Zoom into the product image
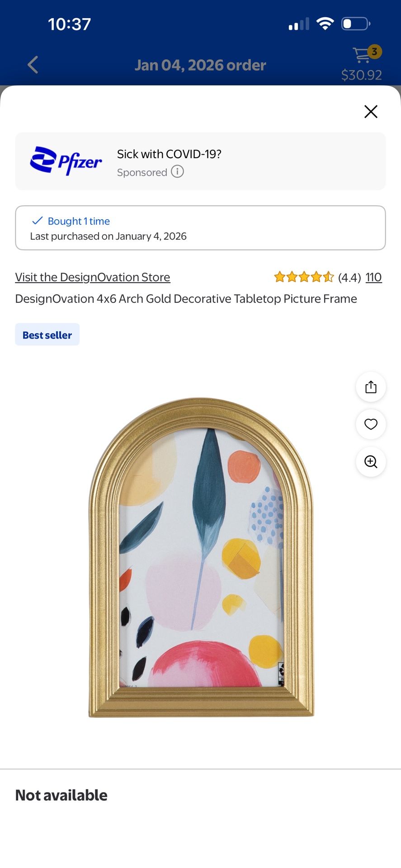 pyautogui.click(x=371, y=462)
